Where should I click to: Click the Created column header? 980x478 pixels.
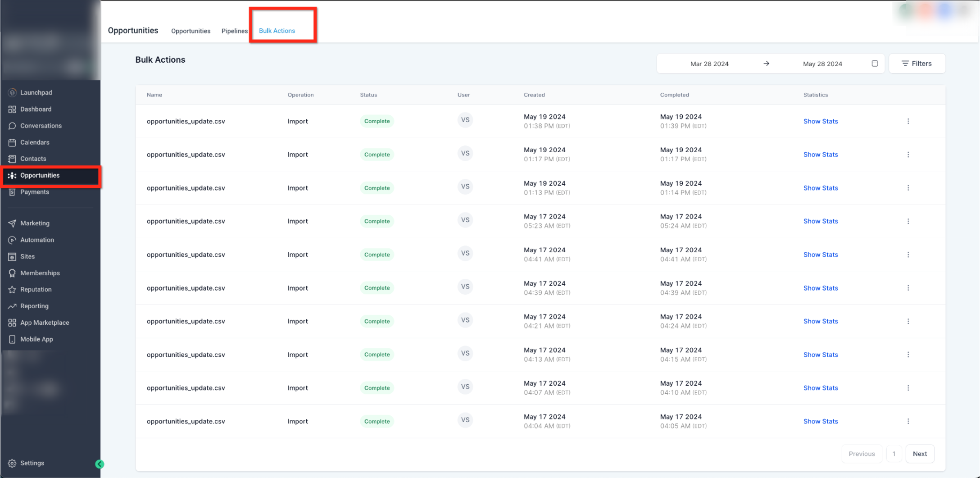tap(534, 95)
